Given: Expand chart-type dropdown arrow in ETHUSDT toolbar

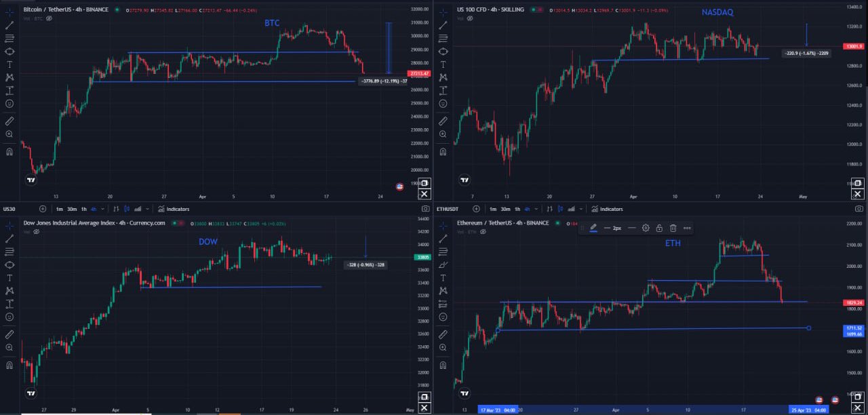Looking at the screenshot, I should (x=583, y=209).
